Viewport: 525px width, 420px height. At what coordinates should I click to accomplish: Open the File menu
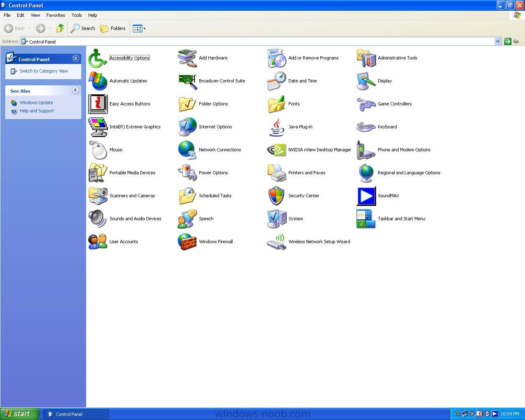point(7,15)
